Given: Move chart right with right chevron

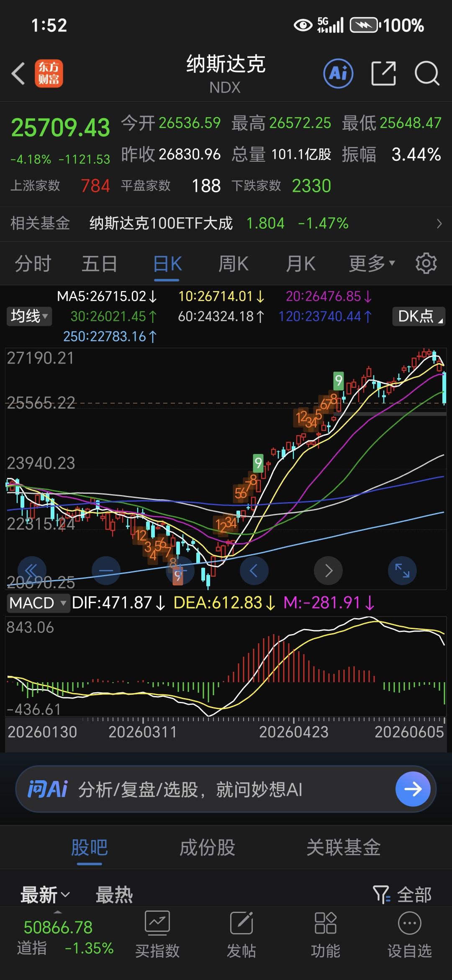Looking at the screenshot, I should [328, 570].
